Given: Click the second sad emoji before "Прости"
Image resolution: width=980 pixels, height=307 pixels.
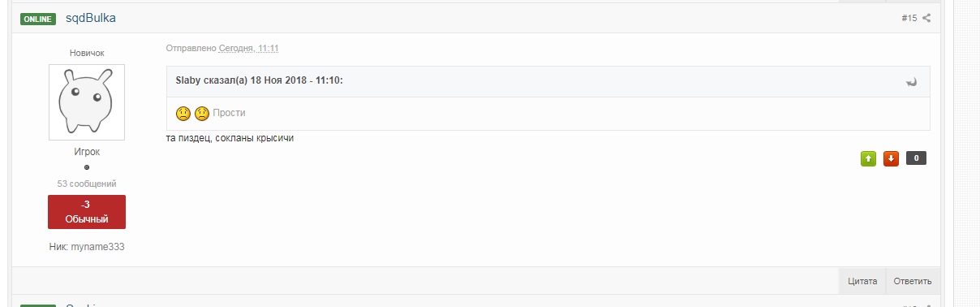Looking at the screenshot, I should [x=202, y=113].
